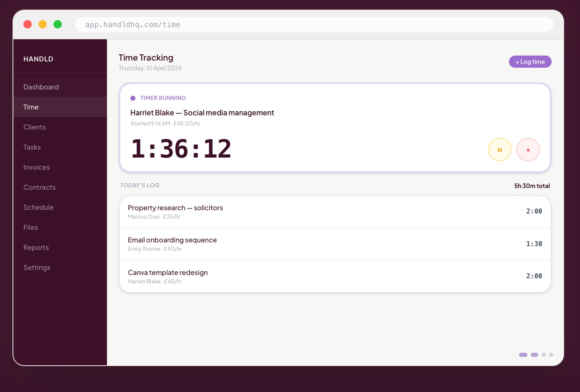Stop the running timer
Image resolution: width=580 pixels, height=392 pixels.
(x=528, y=150)
